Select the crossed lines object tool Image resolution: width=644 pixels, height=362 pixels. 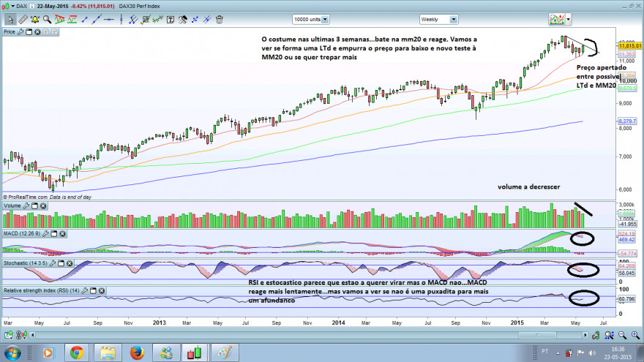pyautogui.click(x=207, y=19)
